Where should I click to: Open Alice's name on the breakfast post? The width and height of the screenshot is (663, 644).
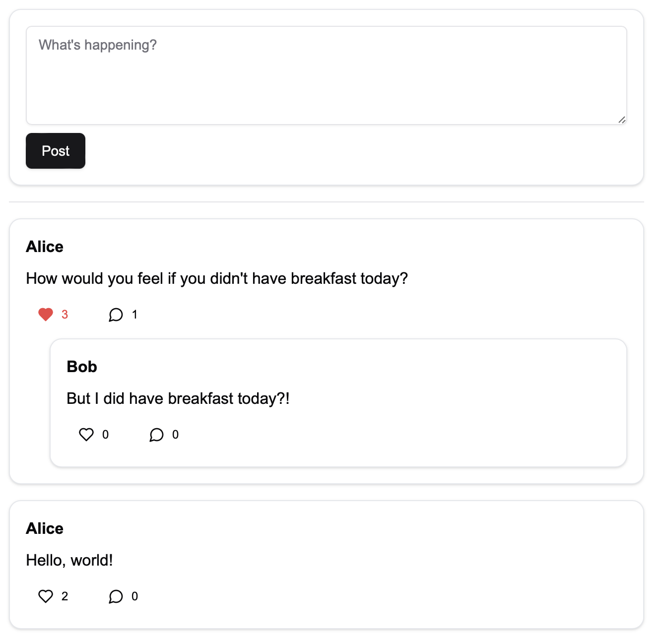coord(45,247)
